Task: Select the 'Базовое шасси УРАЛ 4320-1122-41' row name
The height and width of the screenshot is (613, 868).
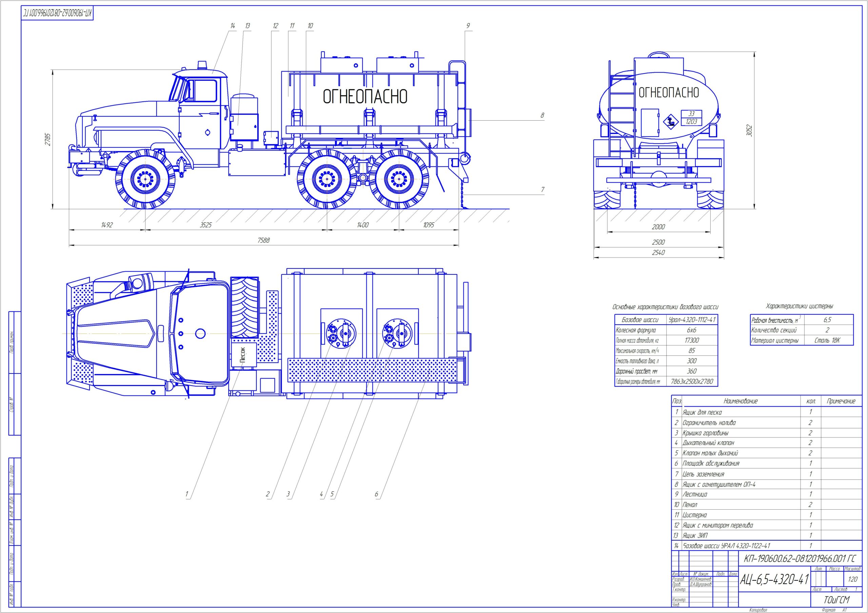Action: (x=726, y=546)
